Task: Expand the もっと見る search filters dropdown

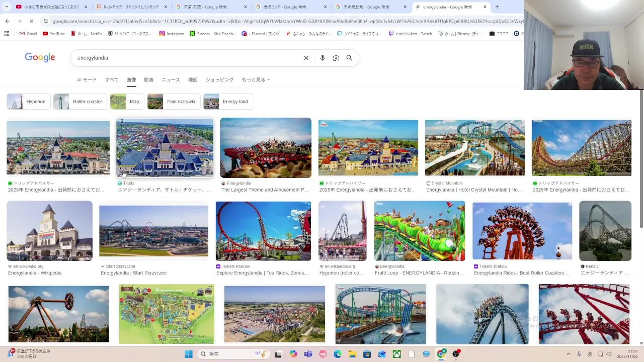Action: pyautogui.click(x=256, y=79)
